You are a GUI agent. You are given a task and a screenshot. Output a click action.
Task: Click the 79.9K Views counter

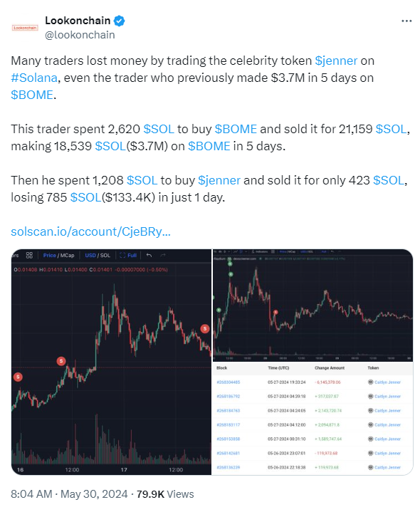(x=165, y=494)
